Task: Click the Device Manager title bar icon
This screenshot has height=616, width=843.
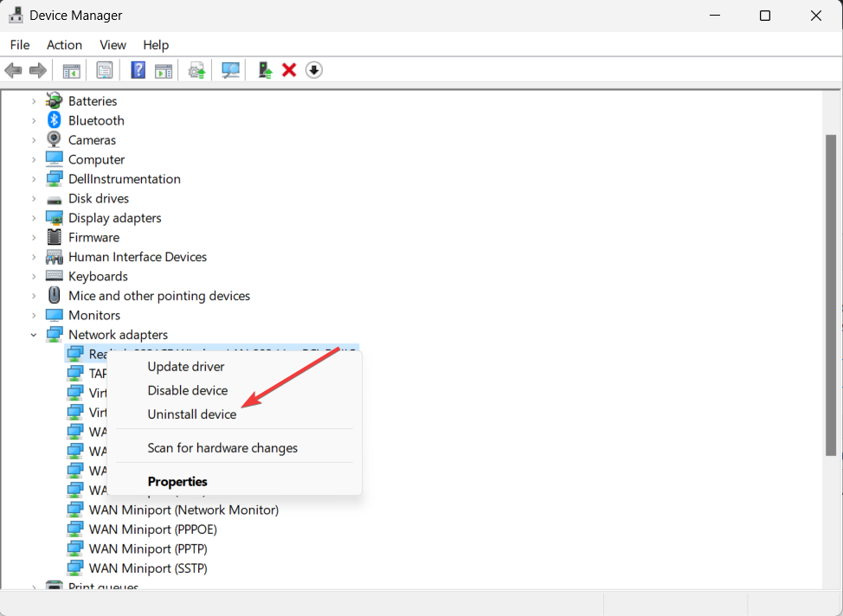Action: tap(16, 15)
